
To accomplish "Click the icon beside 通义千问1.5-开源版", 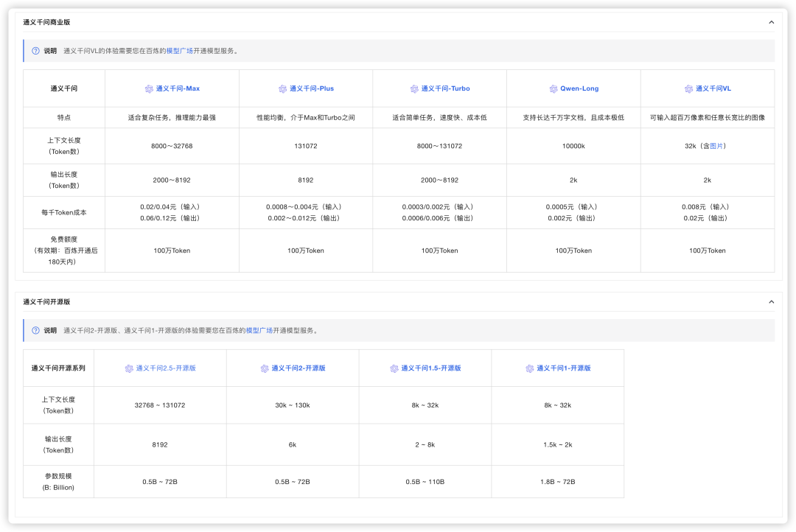I will 394,368.
